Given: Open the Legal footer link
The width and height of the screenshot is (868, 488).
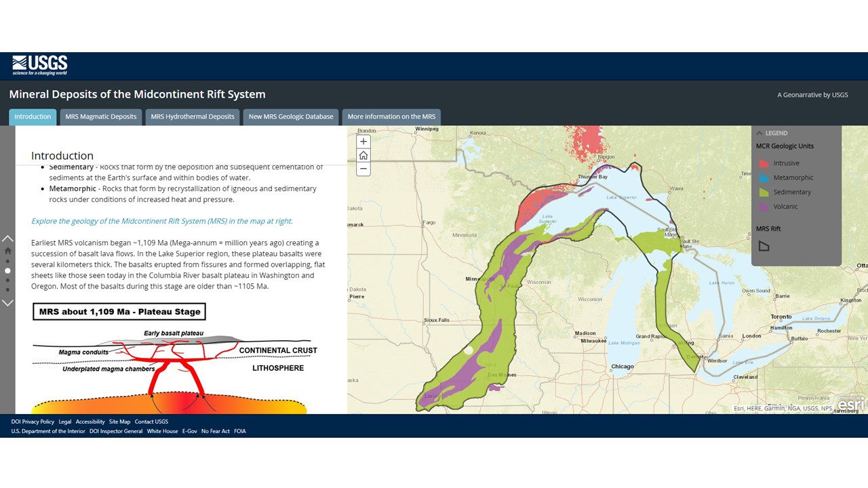Looking at the screenshot, I should (x=65, y=422).
